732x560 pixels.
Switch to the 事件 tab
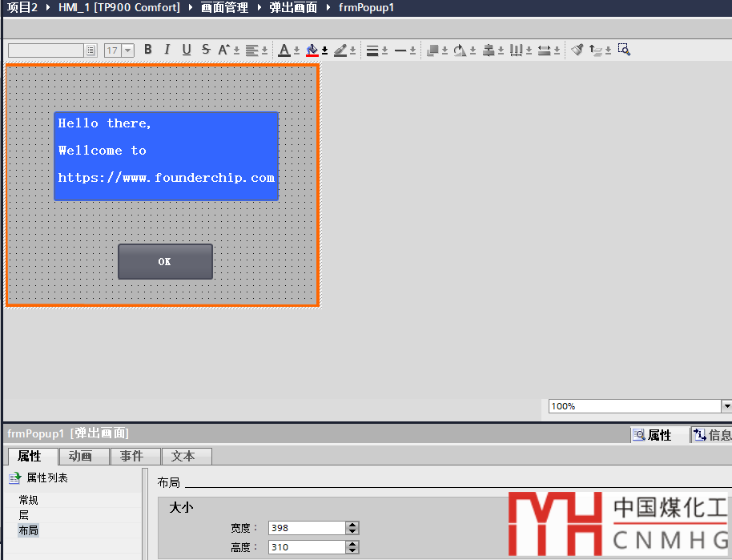click(131, 456)
